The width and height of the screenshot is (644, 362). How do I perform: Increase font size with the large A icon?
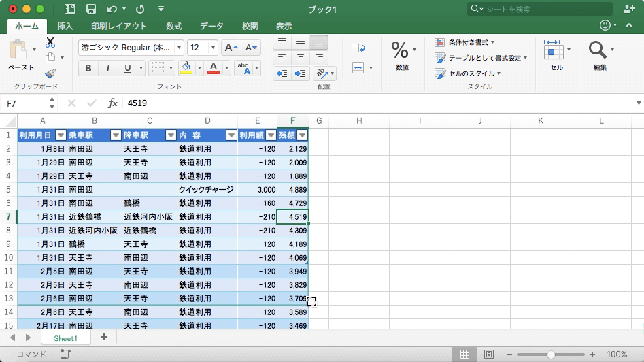click(x=231, y=48)
